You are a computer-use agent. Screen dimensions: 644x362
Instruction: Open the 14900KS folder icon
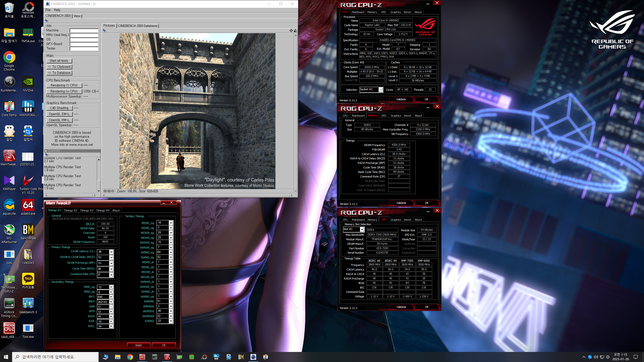pyautogui.click(x=28, y=256)
